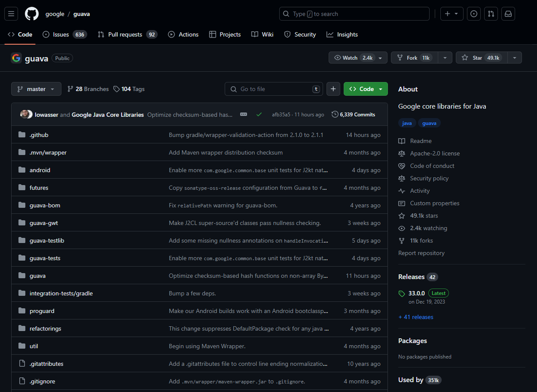Open the Used by 351k link
The image size is (537, 392).
[x=419, y=380]
